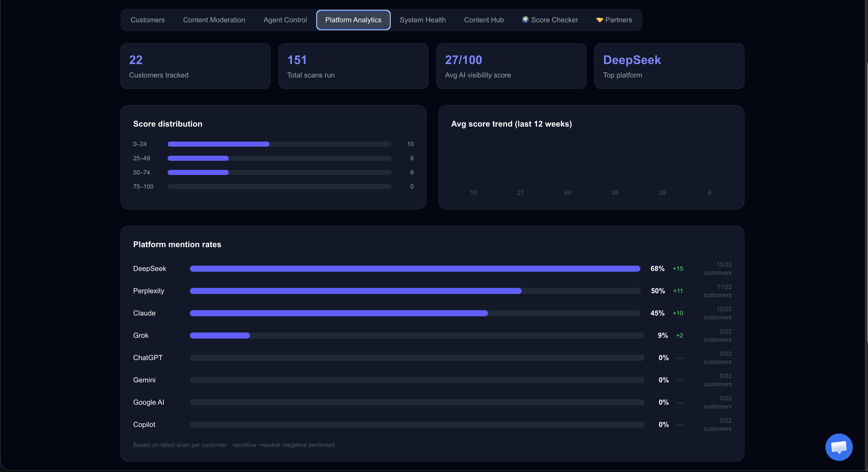Click the 22 Customers tracked card
The height and width of the screenshot is (472, 868).
click(x=195, y=66)
